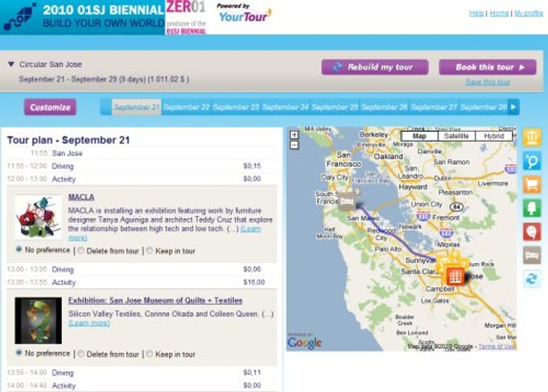Select Delete from tour for Quilts exhibition
The width and height of the screenshot is (548, 392).
tap(81, 354)
